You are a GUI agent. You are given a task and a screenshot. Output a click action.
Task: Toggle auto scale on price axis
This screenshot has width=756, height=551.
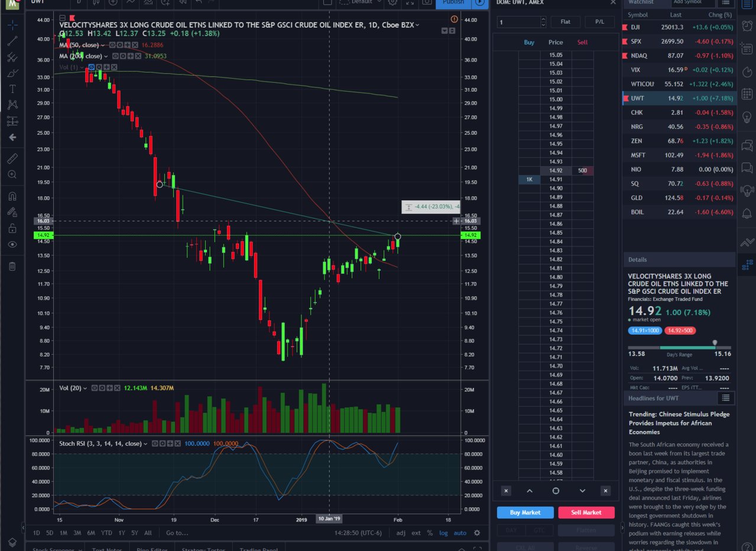(x=460, y=533)
